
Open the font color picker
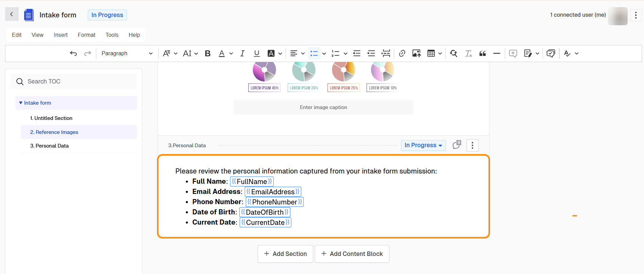[x=222, y=54]
